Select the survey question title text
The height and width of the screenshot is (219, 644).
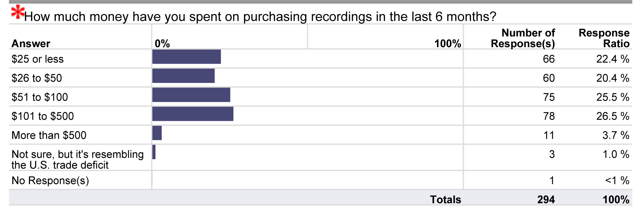click(x=260, y=17)
